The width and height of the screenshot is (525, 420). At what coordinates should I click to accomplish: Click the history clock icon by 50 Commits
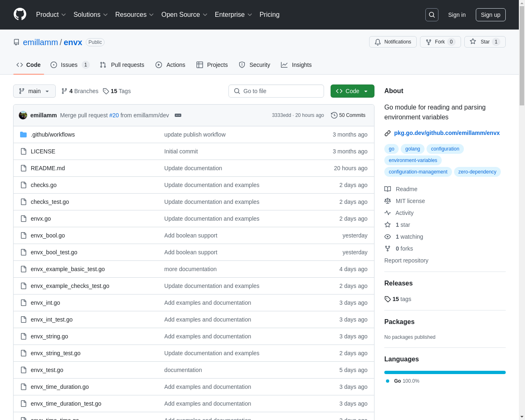point(334,115)
